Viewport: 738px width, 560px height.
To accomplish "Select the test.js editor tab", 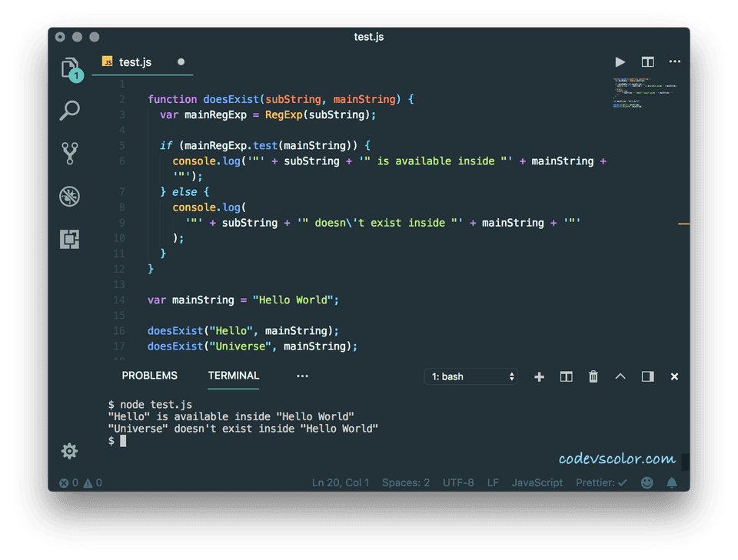I will pos(135,61).
